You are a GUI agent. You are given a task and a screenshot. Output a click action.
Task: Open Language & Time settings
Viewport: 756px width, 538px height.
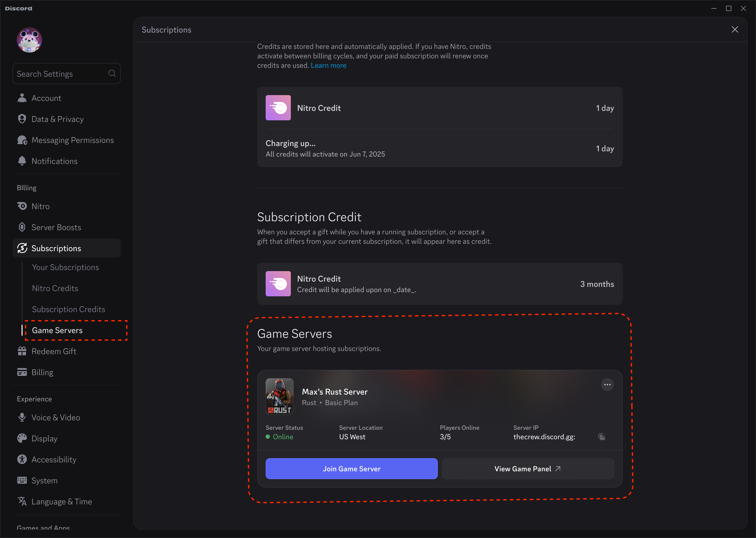(x=67, y=502)
